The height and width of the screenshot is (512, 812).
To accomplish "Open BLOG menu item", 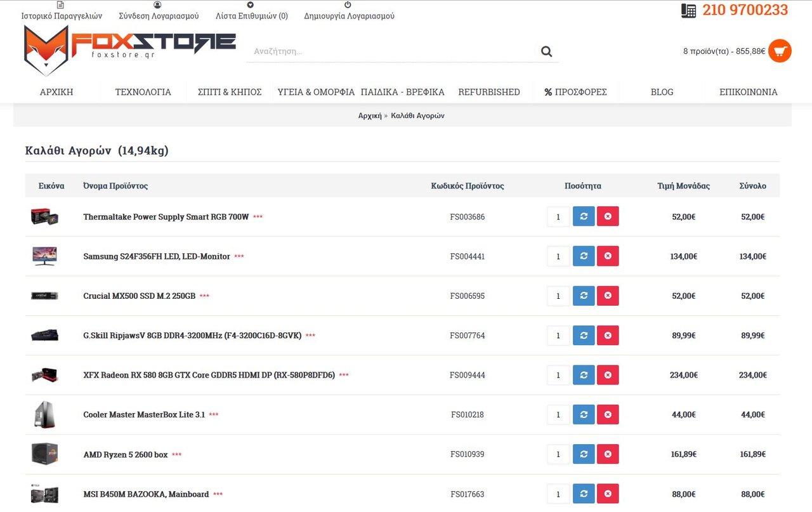I will (662, 92).
